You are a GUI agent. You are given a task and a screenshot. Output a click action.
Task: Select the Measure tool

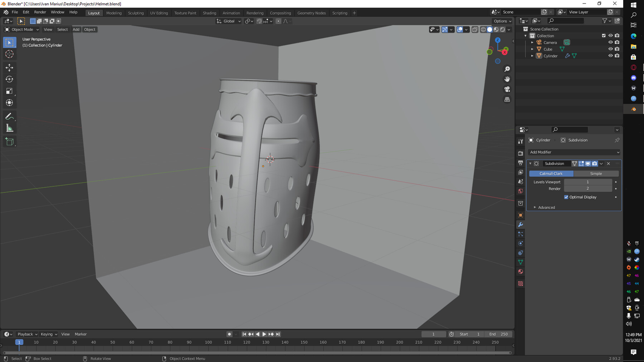(9, 128)
